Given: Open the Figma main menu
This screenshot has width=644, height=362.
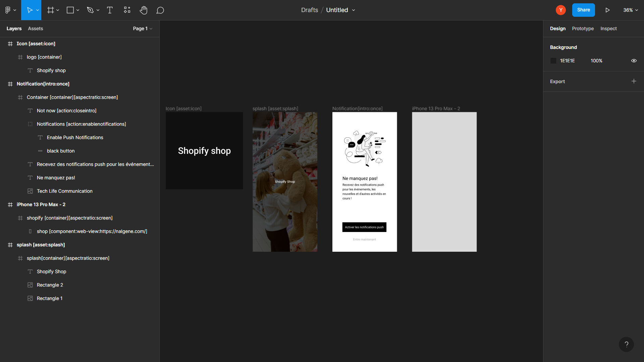Looking at the screenshot, I should coord(10,10).
